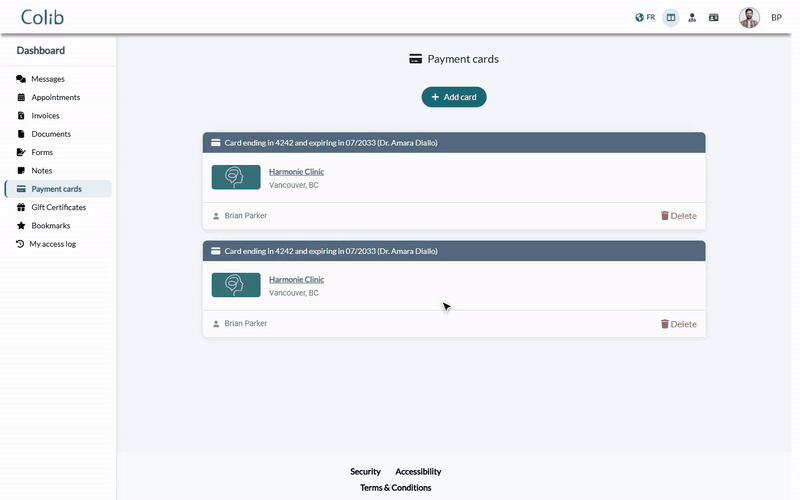This screenshot has width=800, height=500.
Task: Open My access log in sidebar
Action: click(53, 244)
